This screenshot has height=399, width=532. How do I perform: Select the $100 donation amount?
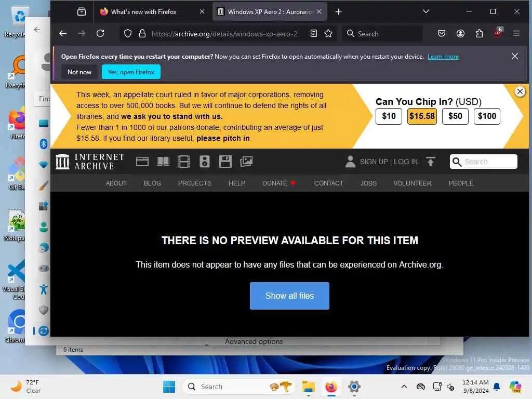(487, 116)
